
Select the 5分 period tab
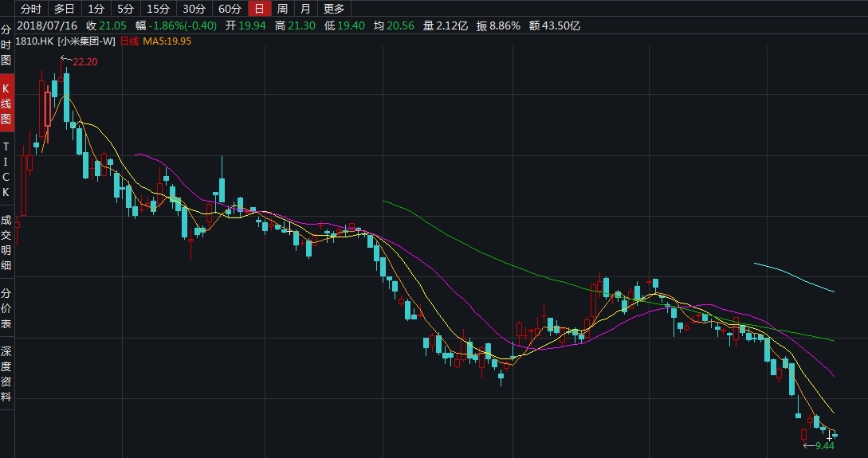pyautogui.click(x=125, y=9)
